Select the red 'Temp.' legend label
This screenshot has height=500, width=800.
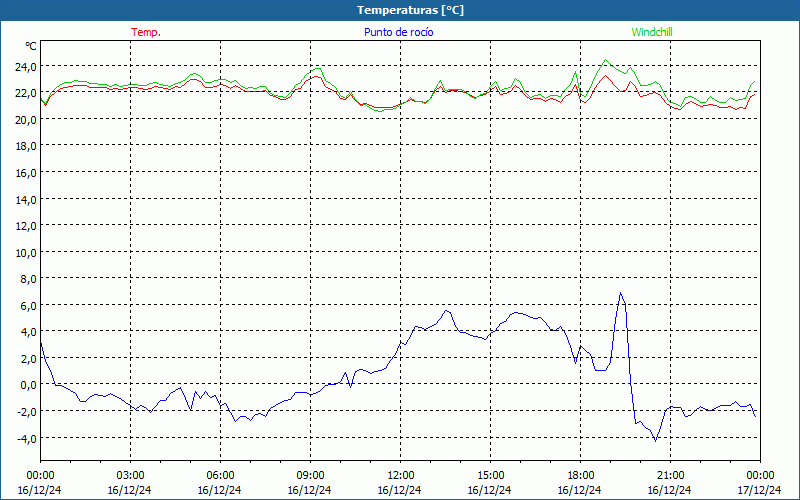[146, 32]
